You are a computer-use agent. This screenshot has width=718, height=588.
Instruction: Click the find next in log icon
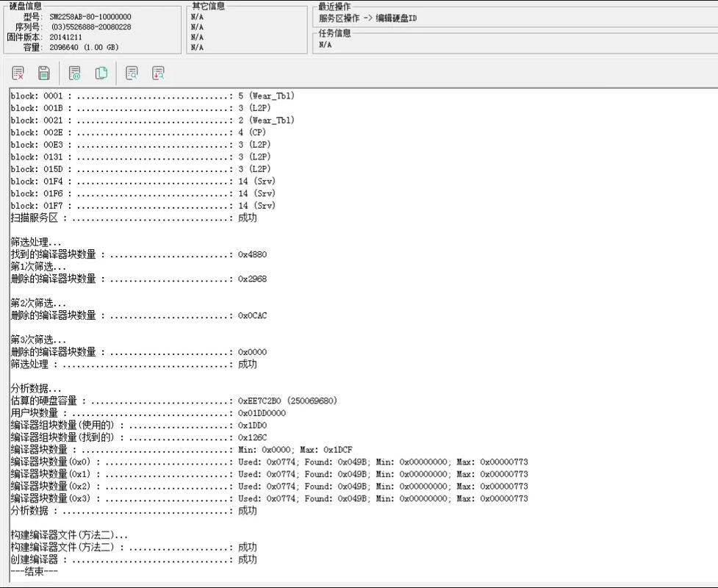coord(158,73)
